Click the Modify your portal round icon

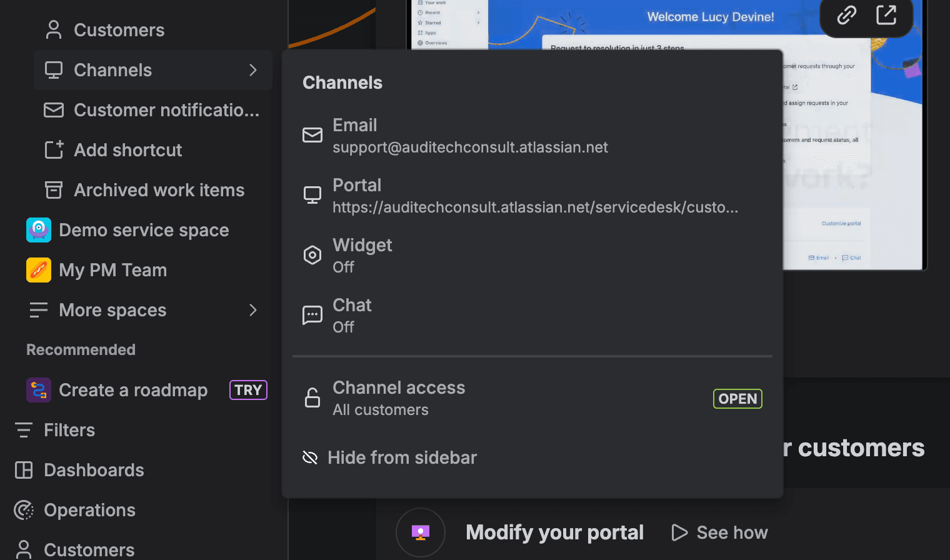tap(421, 532)
